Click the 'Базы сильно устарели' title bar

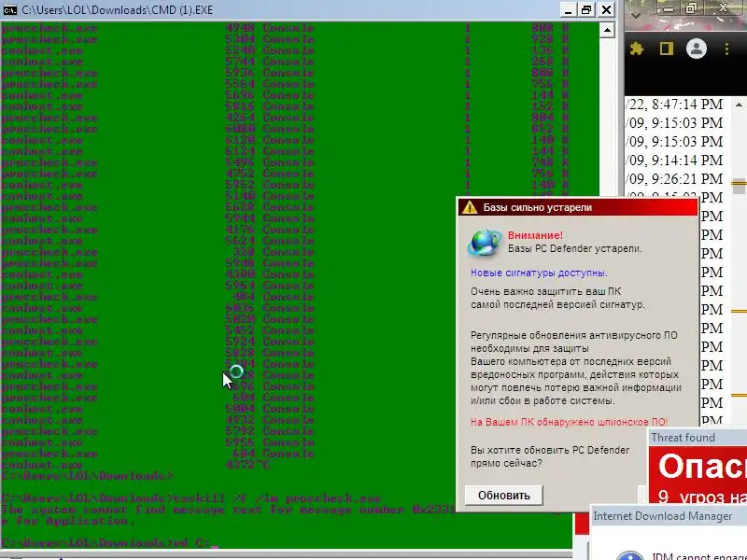click(577, 207)
